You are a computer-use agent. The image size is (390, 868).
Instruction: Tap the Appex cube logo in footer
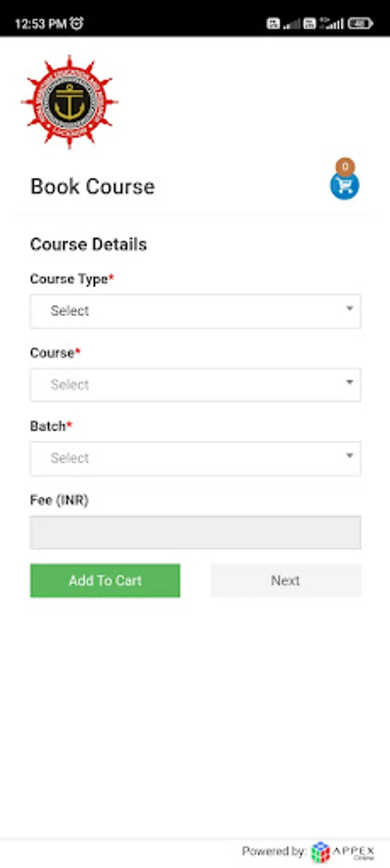tap(321, 852)
